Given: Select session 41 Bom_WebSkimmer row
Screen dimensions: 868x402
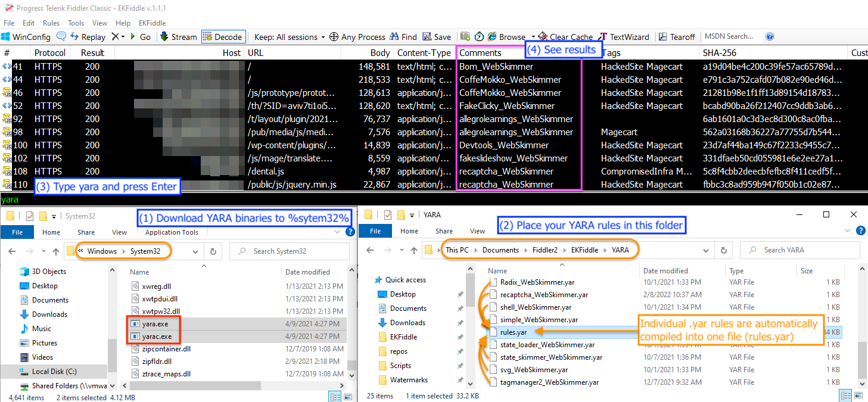Looking at the screenshot, I should [x=434, y=67].
